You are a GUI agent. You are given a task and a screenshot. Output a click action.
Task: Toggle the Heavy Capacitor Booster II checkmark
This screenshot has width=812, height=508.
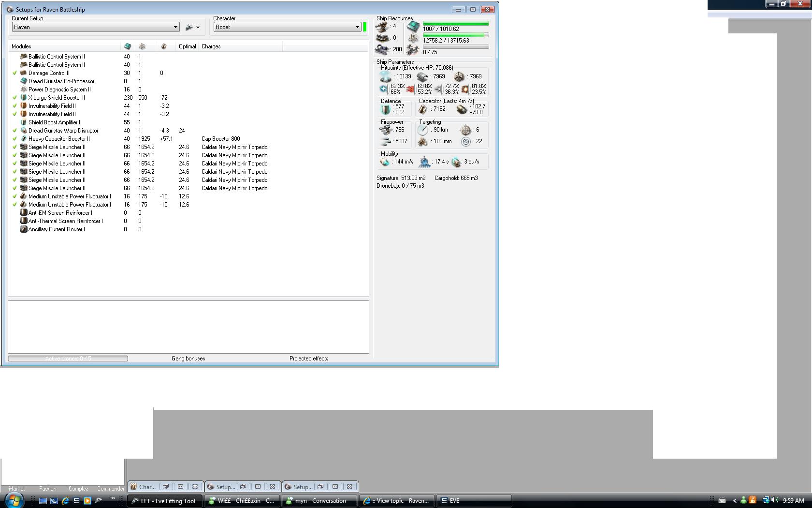point(14,139)
